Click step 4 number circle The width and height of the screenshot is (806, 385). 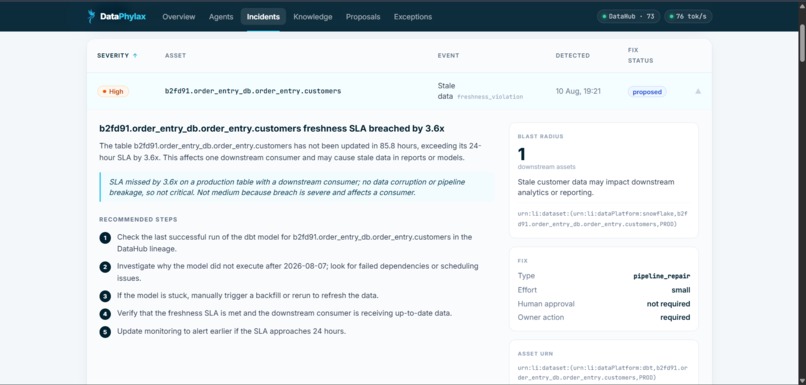click(x=105, y=314)
